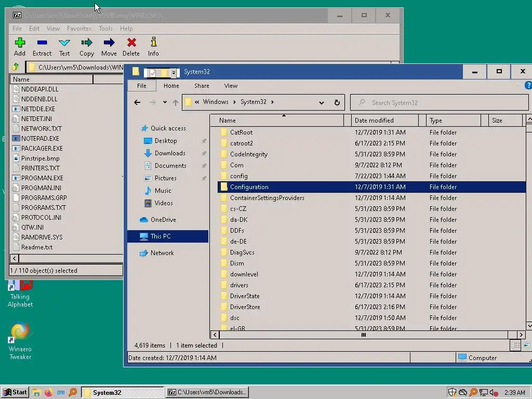Viewport: 532px width, 399px height.
Task: Click the Properties quick access toolbar icon
Action: pos(153,73)
